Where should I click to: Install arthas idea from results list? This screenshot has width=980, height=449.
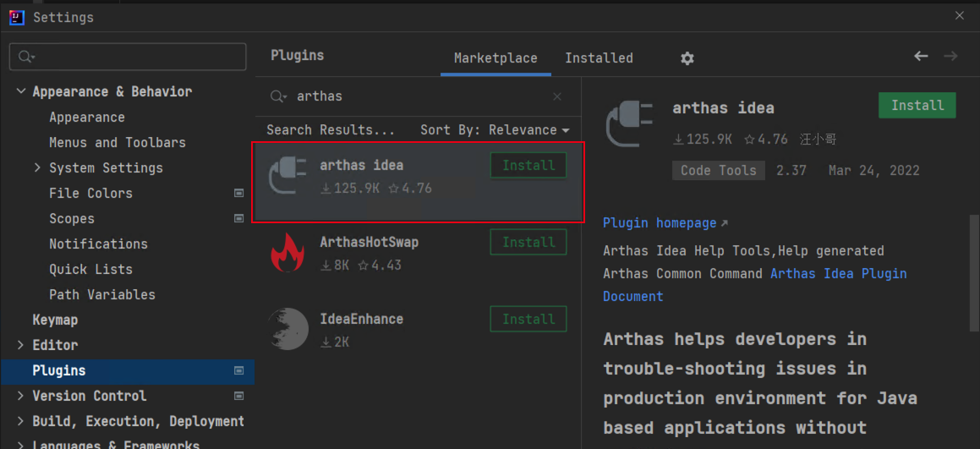point(528,166)
